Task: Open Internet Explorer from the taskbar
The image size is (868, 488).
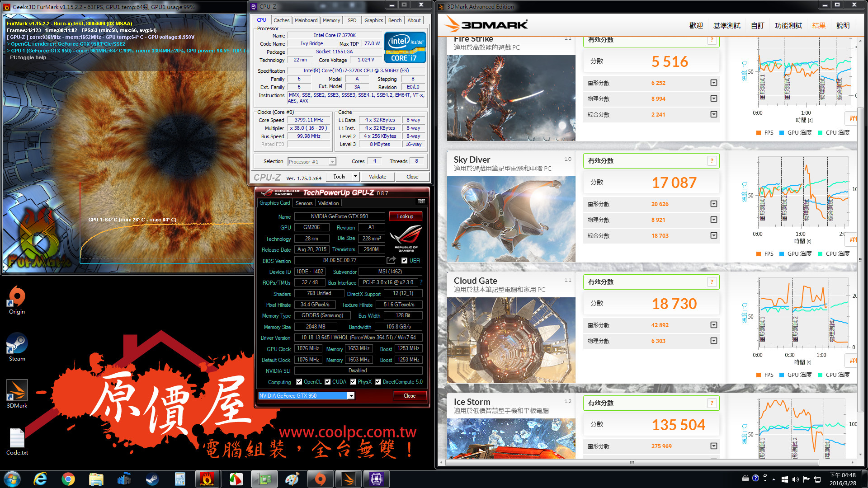Action: tap(40, 479)
